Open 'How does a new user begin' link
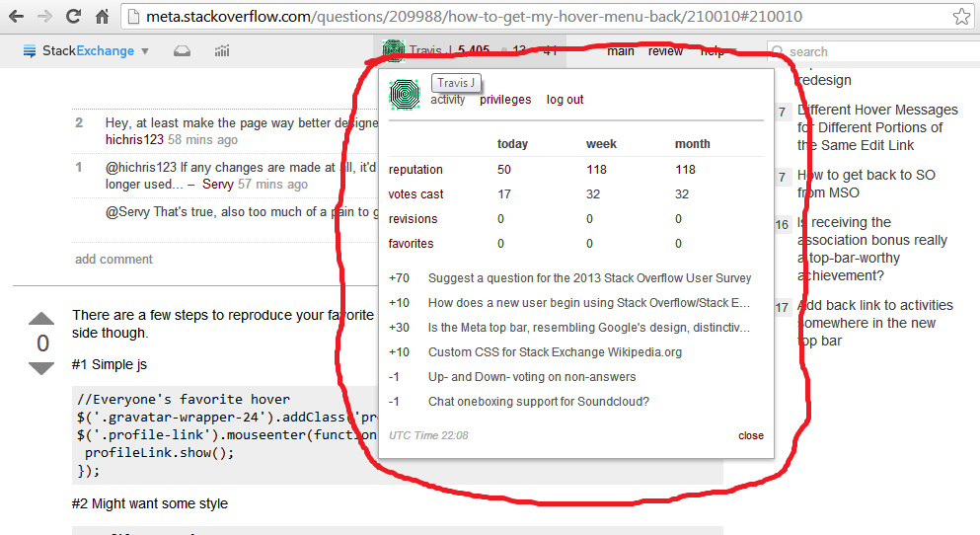980x535 pixels. click(x=589, y=302)
